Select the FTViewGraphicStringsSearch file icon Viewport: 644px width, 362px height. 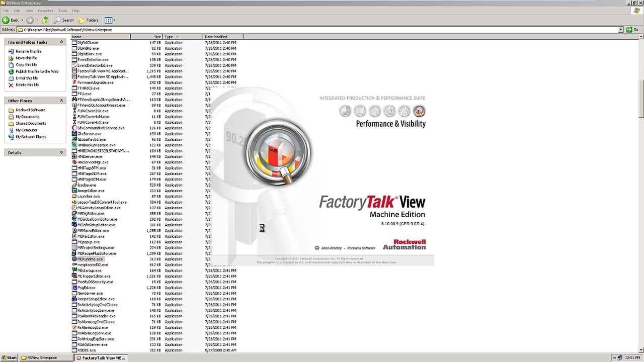(74, 100)
